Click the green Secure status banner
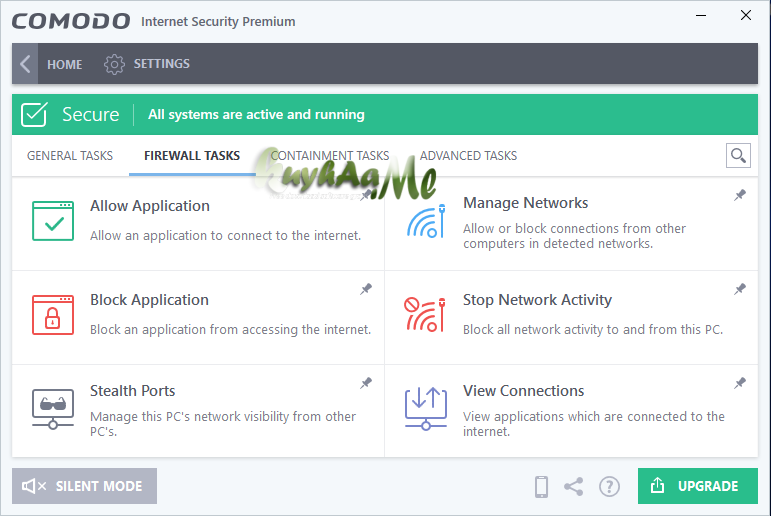Image resolution: width=771 pixels, height=516 pixels. 385,114
